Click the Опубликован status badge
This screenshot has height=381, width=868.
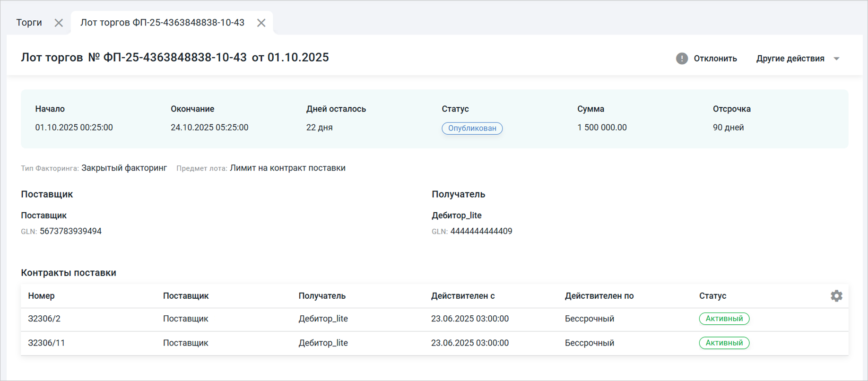click(x=471, y=128)
